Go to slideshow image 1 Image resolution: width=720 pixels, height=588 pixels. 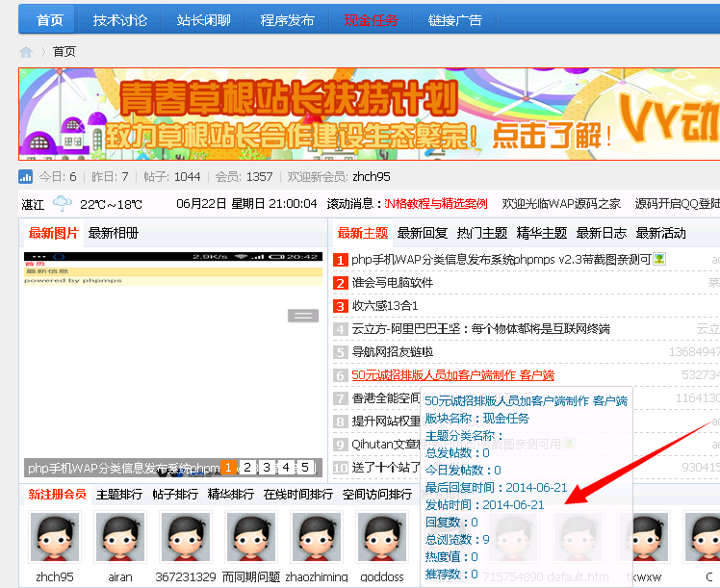[228, 468]
